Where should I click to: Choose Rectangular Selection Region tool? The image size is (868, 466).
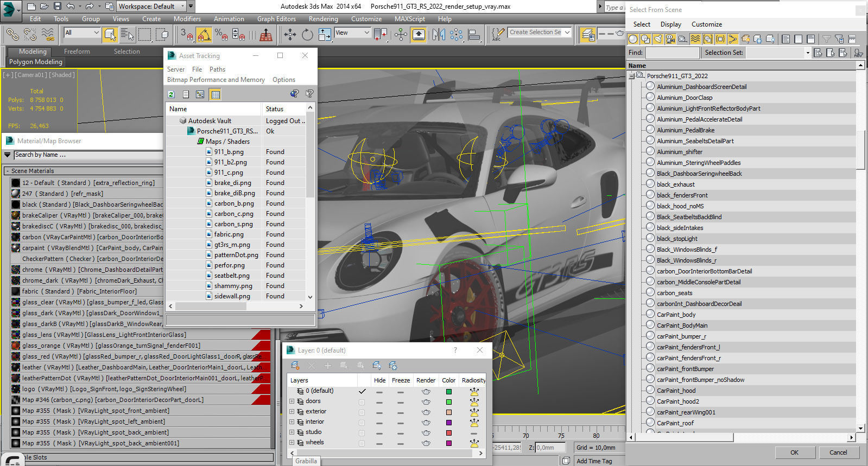pos(145,35)
